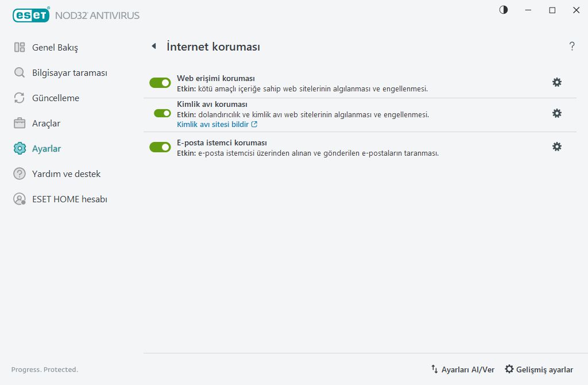Open Gelişmiş ayarlar at the bottom
Viewport: 588px width, 385px height.
[539, 369]
